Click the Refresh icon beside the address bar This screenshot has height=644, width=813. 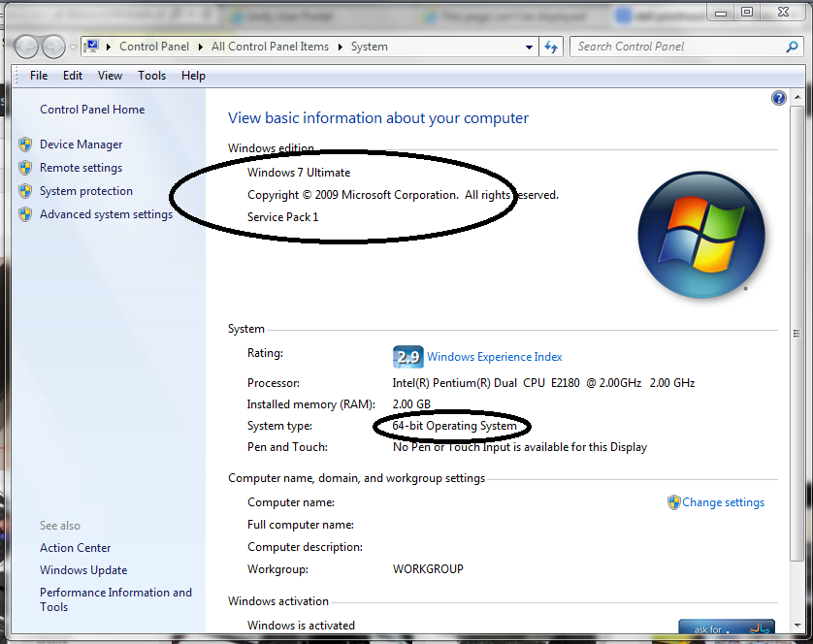click(x=551, y=46)
